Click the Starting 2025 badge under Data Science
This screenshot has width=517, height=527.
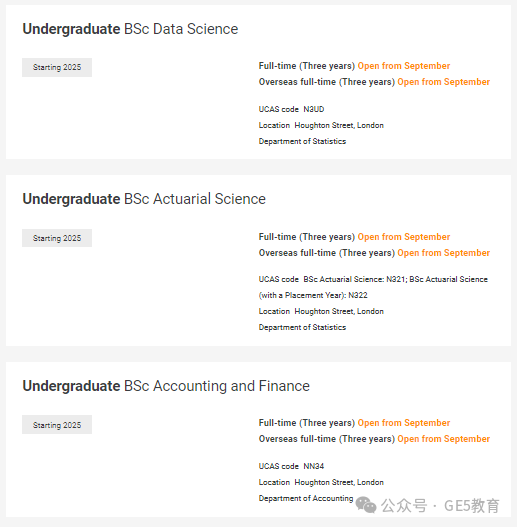coord(57,68)
